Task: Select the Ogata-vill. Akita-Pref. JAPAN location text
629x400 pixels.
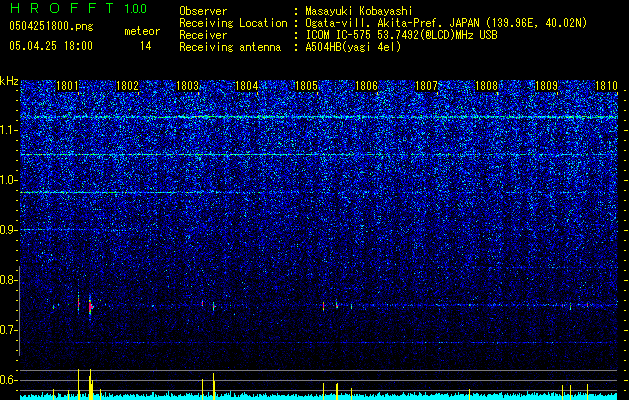Action: 446,23
